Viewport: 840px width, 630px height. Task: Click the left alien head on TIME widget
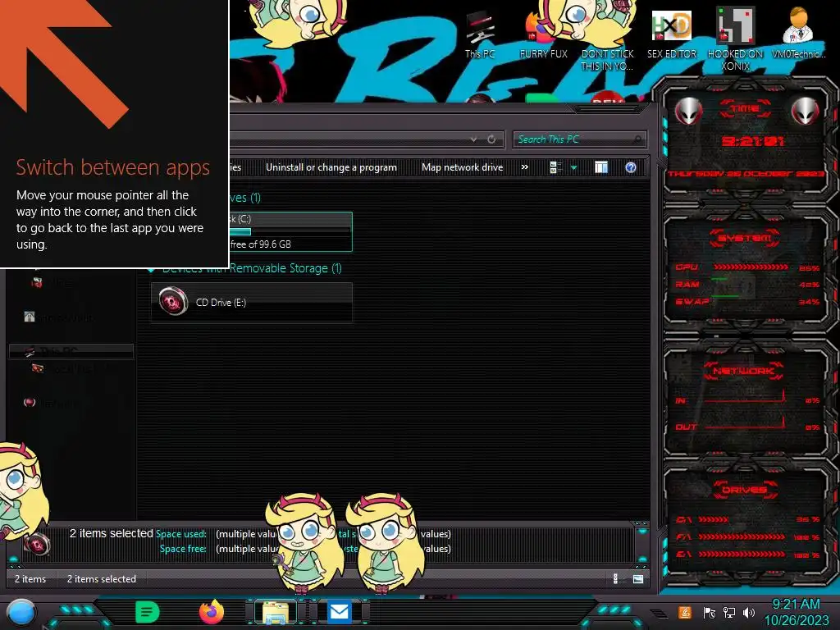688,112
